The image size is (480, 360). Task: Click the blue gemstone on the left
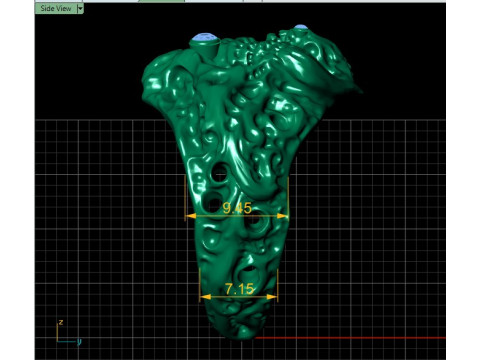[205, 37]
